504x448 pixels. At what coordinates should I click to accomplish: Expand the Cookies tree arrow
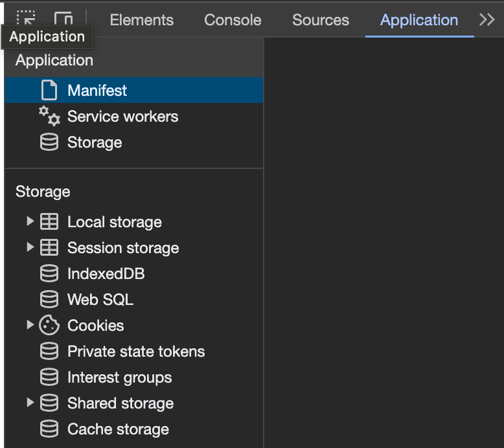point(30,326)
